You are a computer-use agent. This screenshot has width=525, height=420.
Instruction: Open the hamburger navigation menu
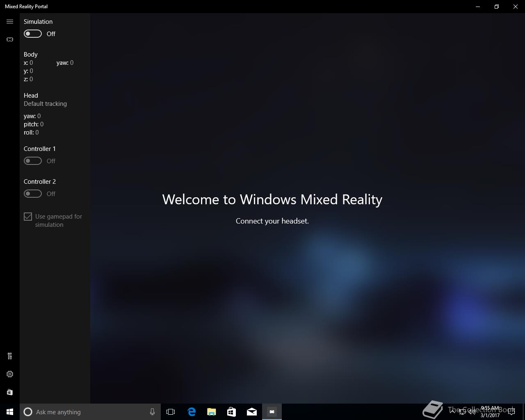(x=10, y=22)
